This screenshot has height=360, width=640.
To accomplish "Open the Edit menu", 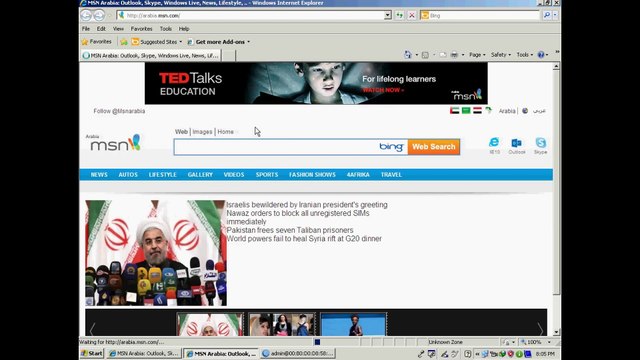I will (101, 29).
